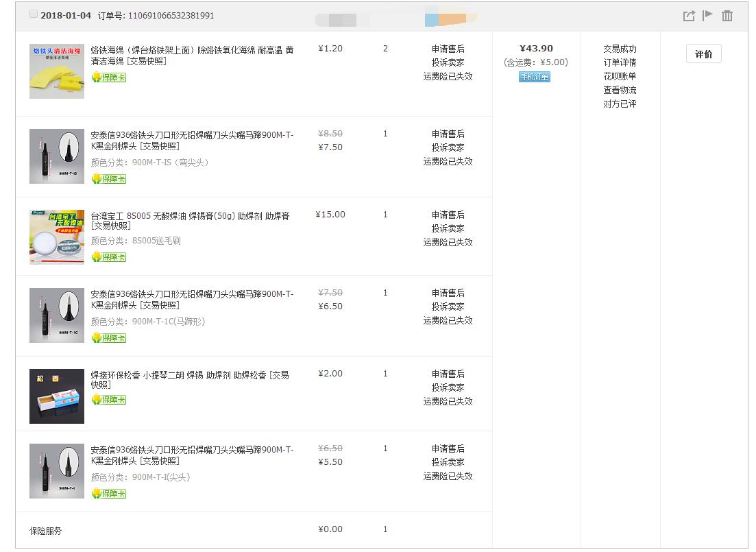Screen dimensions: 756x552
Task: Click 运费险已失效 for the 烙铁海绵 item
Action: click(x=448, y=77)
